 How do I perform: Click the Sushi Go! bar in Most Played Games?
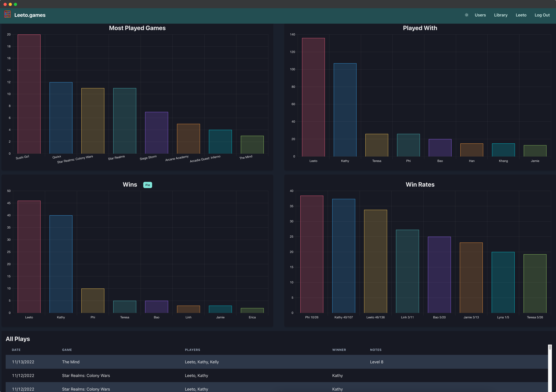click(x=29, y=94)
